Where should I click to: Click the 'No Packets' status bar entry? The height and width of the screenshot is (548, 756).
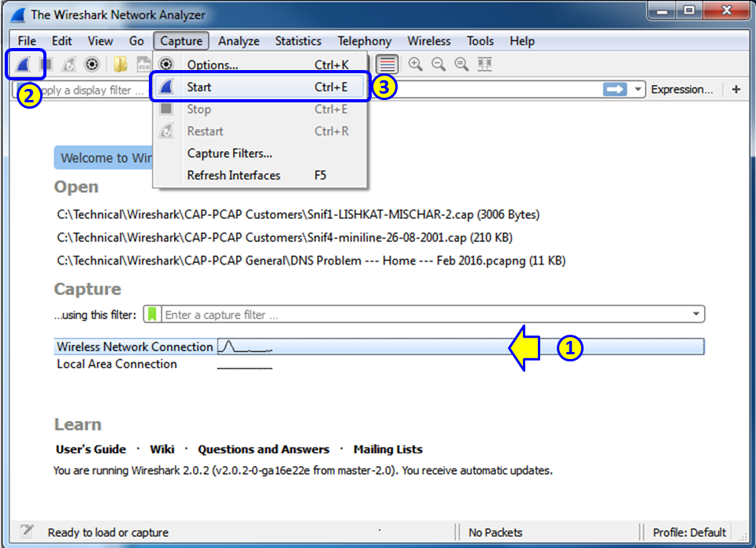(495, 532)
